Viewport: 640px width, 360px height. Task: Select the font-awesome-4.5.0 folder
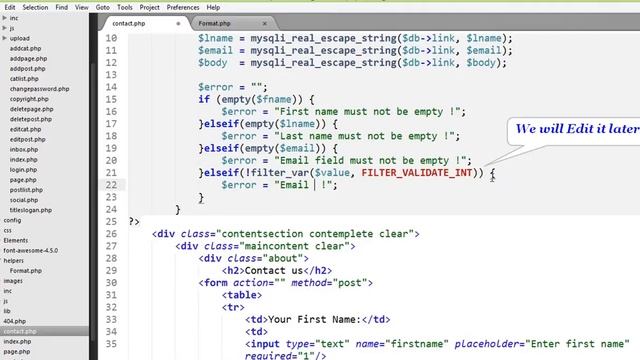click(31, 250)
